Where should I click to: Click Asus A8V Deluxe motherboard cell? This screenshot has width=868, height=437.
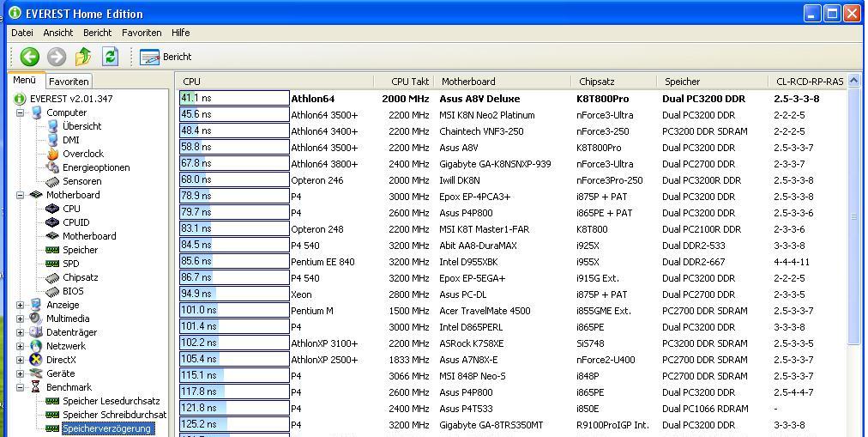[x=479, y=99]
